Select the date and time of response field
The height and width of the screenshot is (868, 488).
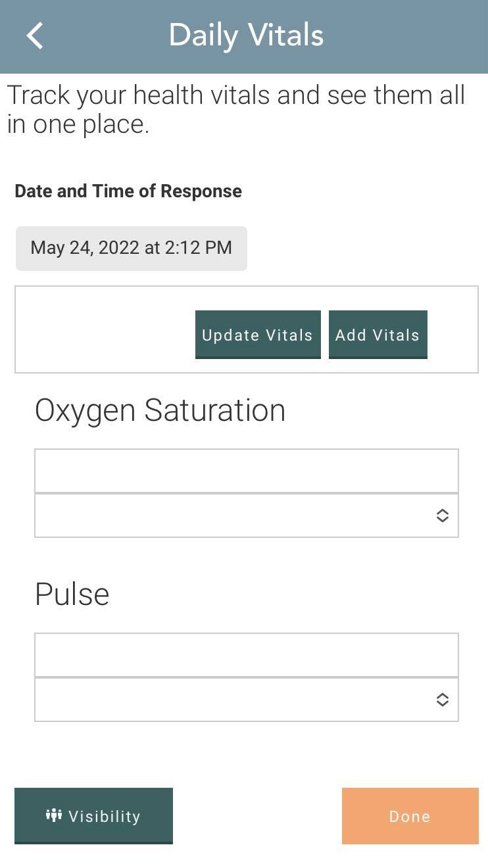[131, 248]
